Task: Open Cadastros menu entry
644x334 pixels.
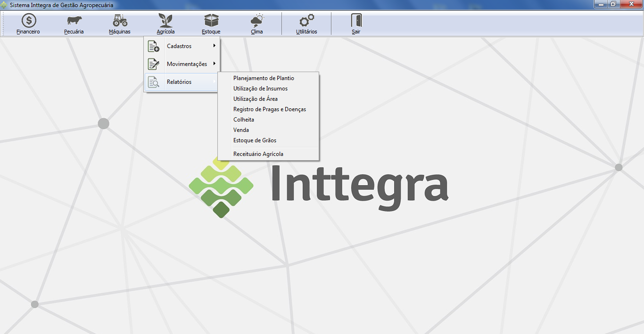Action: point(182,46)
